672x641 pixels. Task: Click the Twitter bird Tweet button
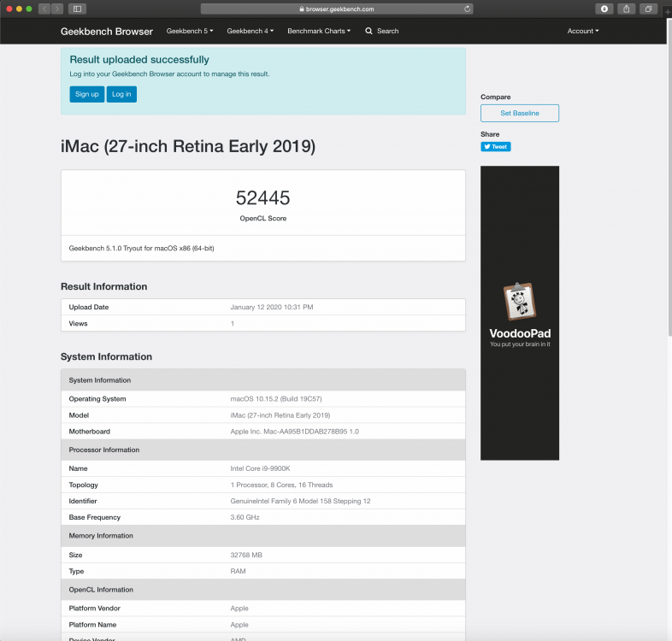(x=495, y=146)
